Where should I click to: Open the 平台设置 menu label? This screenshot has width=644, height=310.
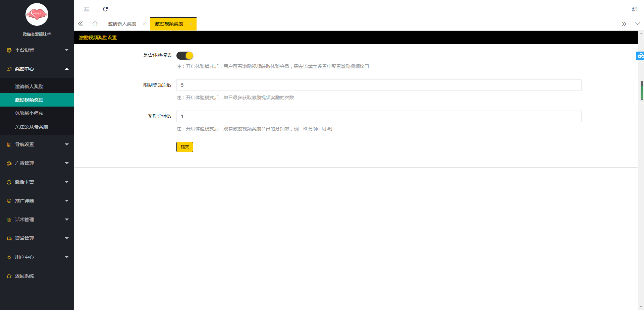click(x=24, y=50)
